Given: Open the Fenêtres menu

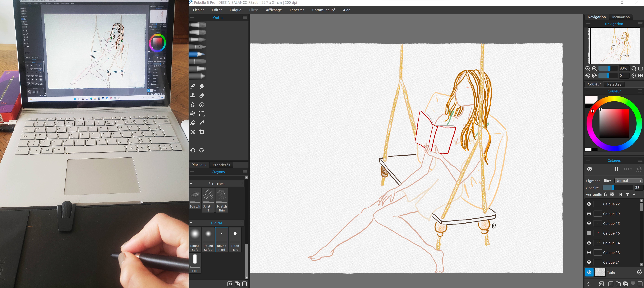Looking at the screenshot, I should point(297,10).
